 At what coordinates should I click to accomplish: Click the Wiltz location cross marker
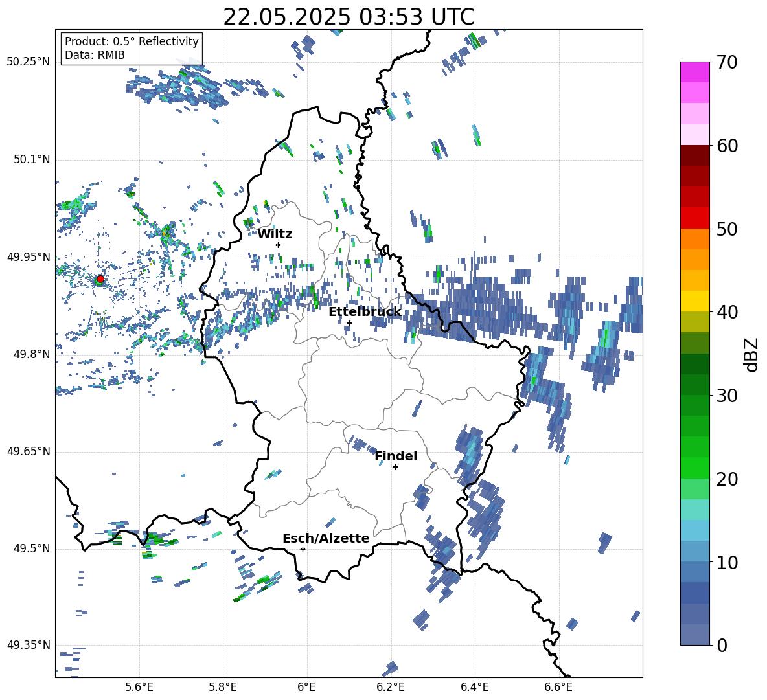tap(279, 245)
